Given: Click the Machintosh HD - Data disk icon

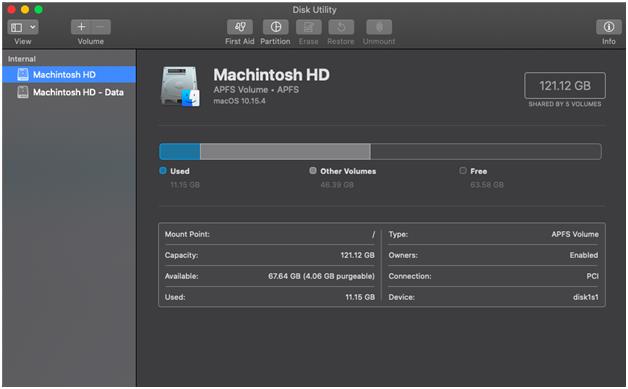Looking at the screenshot, I should click(x=23, y=92).
